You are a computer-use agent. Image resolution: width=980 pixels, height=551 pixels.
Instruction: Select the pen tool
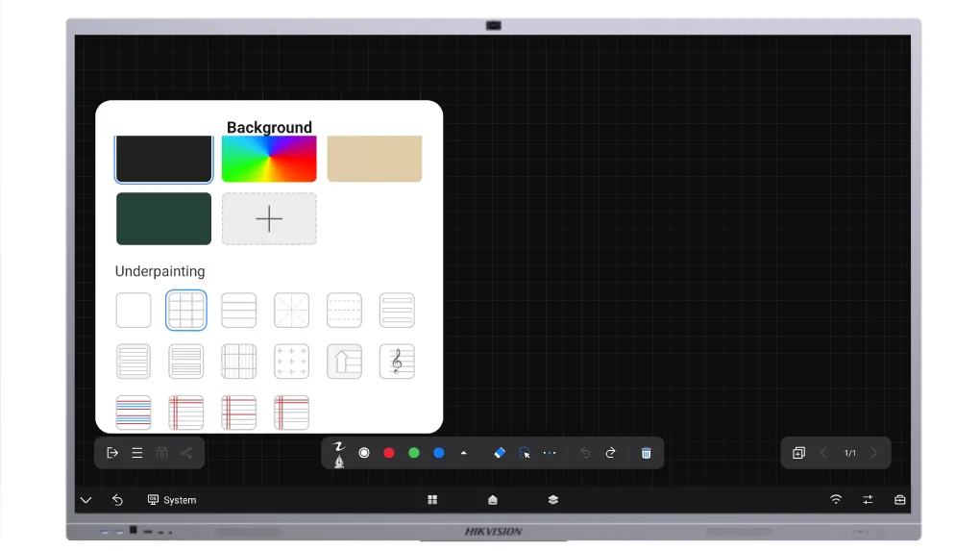coord(339,454)
